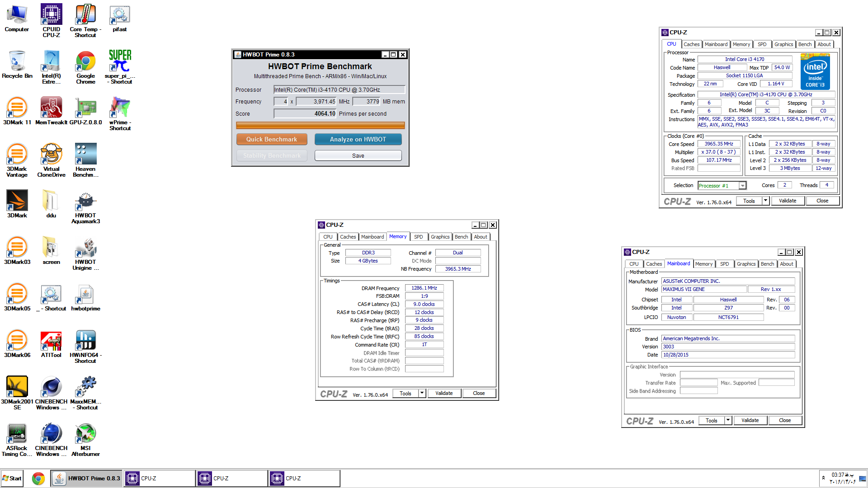Open 3DMark2001 SE icon
This screenshot has height=488, width=868.
click(x=17, y=393)
